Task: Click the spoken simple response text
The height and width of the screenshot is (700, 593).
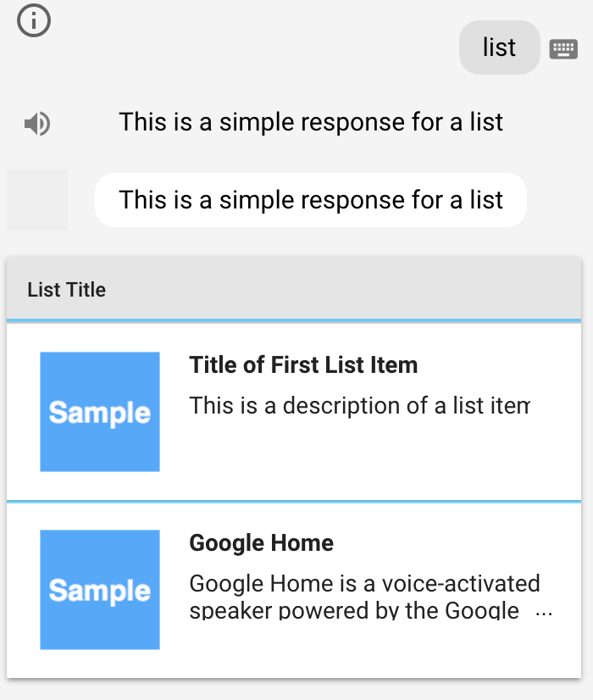Action: coord(311,122)
